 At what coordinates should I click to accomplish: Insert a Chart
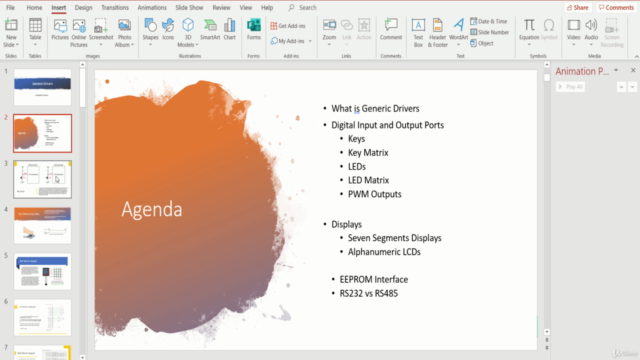point(229,29)
